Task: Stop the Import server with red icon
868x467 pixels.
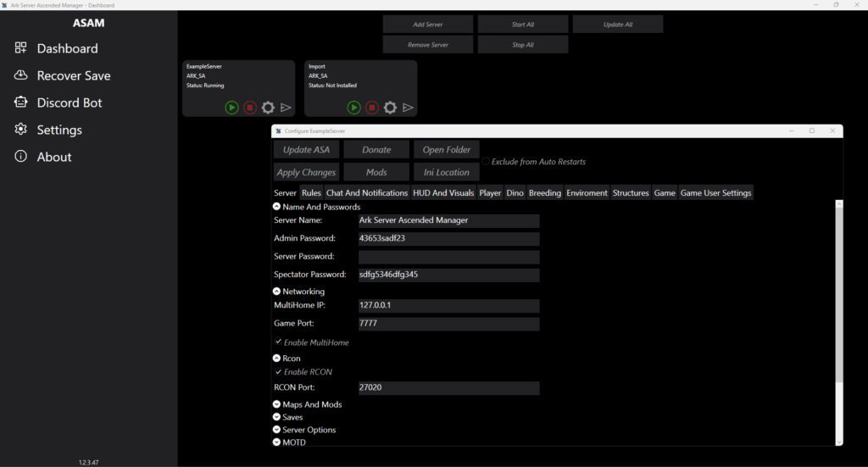Action: point(372,108)
